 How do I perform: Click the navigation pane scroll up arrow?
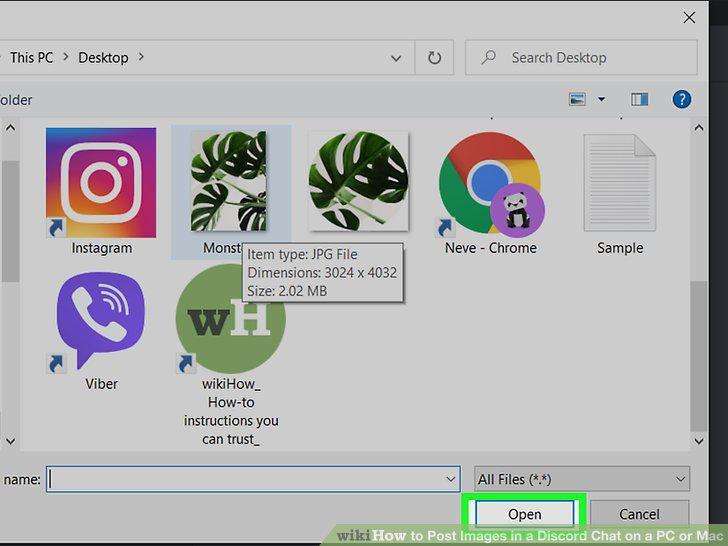point(10,128)
